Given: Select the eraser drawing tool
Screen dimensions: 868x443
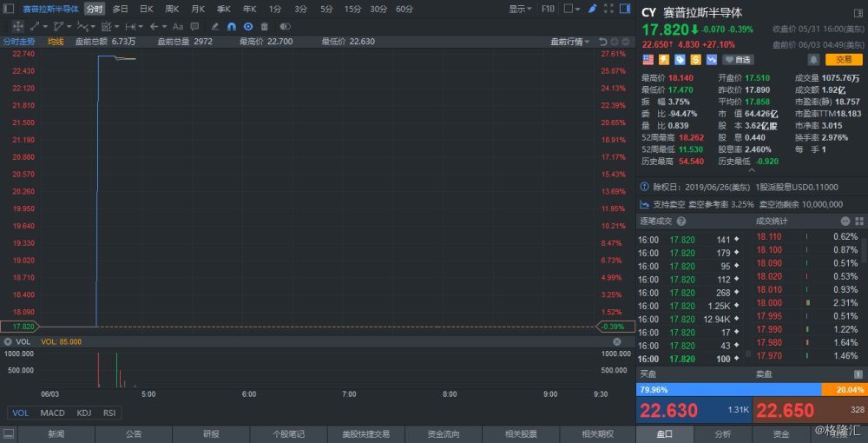Looking at the screenshot, I should point(215,26).
